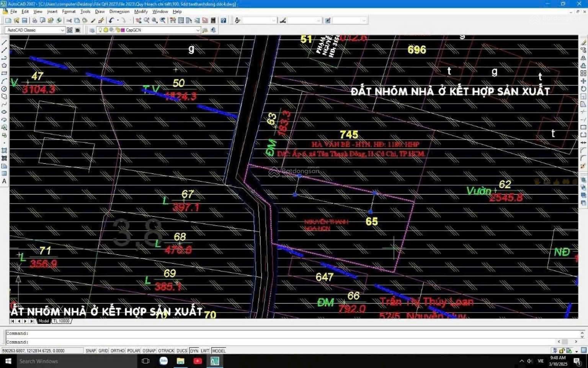Click the Save icon on the Standard toolbar
The width and height of the screenshot is (588, 368).
click(x=24, y=20)
